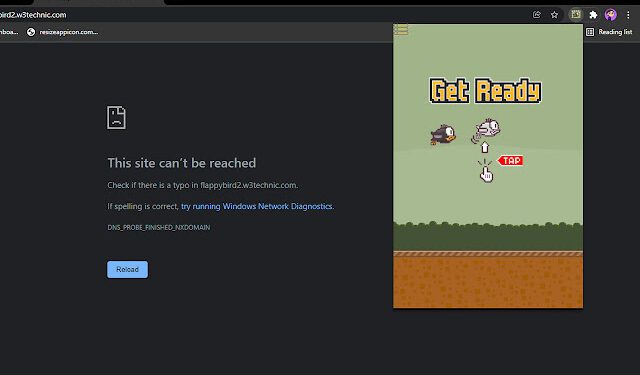This screenshot has width=640, height=375.
Task: Click the Reading list icon
Action: click(x=590, y=32)
